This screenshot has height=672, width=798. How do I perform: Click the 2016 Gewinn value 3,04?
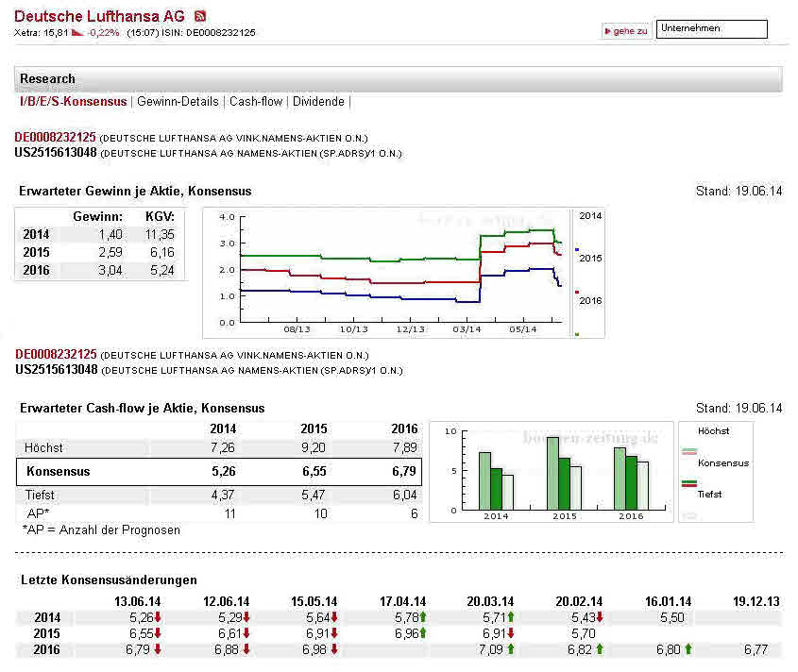tap(110, 270)
